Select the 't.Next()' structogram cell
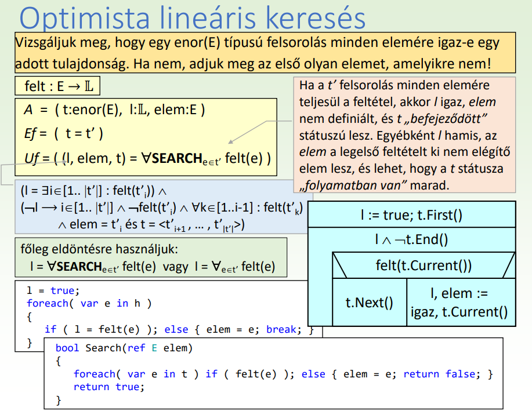 tap(369, 301)
